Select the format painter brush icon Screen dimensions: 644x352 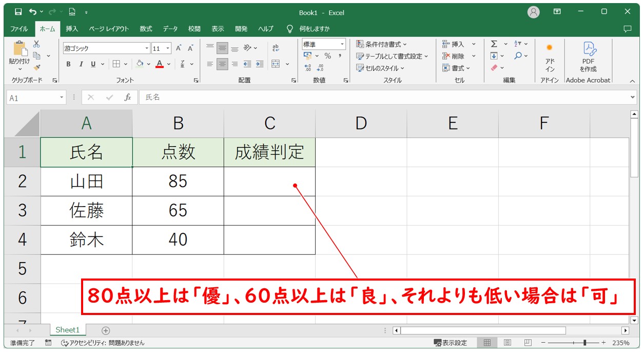click(36, 67)
